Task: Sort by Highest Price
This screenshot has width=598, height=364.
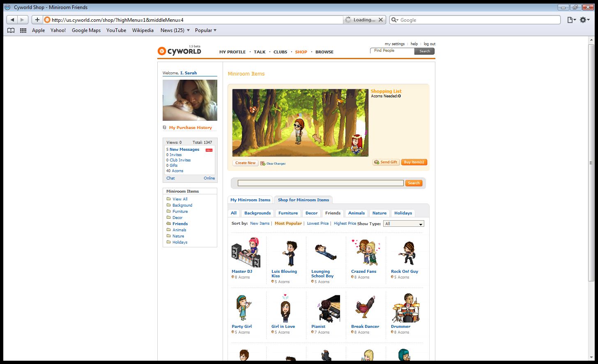Action: (x=345, y=223)
